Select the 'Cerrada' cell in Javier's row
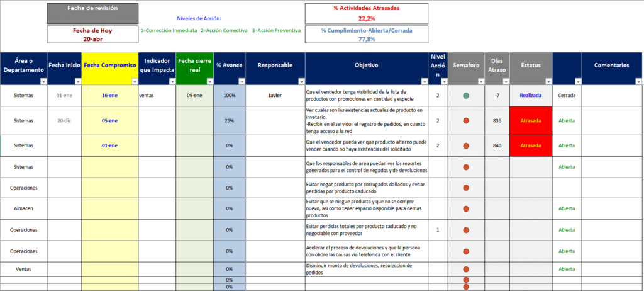 567,96
